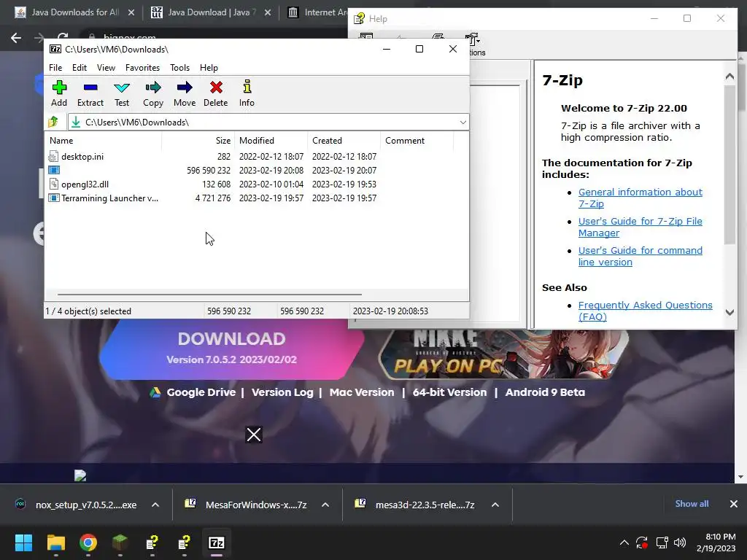Open the MesaForWindows 7z download item
Image resolution: width=747 pixels, height=560 pixels.
(x=247, y=505)
